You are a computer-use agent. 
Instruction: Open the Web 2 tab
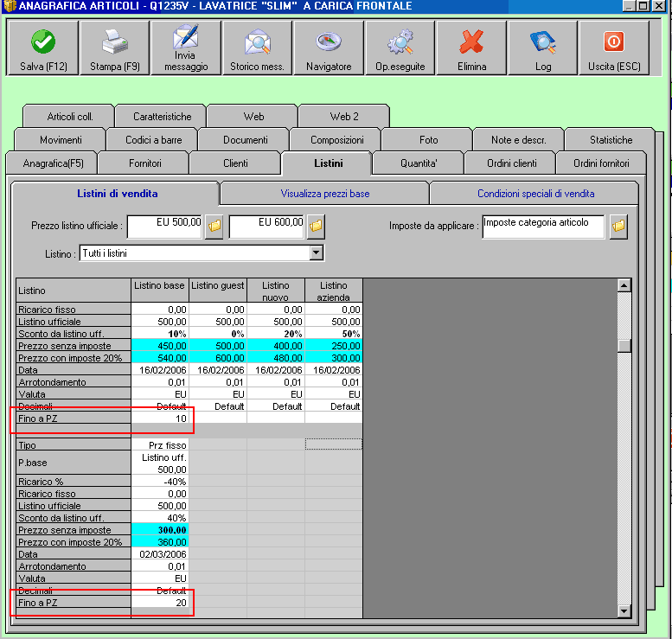point(344,116)
